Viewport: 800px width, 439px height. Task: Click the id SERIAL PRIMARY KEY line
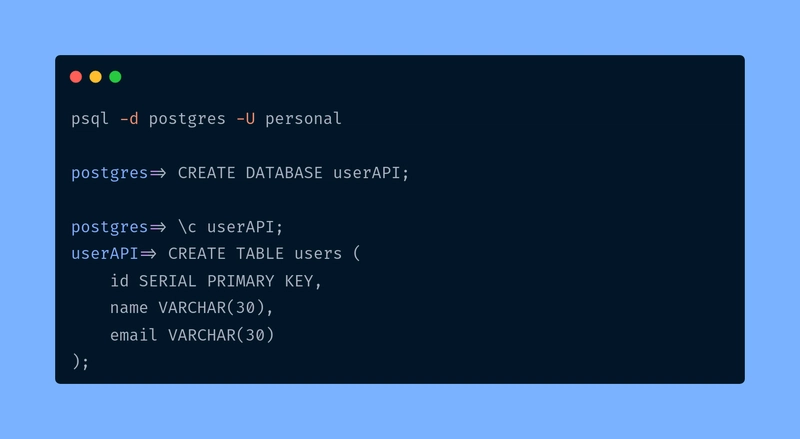point(216,281)
